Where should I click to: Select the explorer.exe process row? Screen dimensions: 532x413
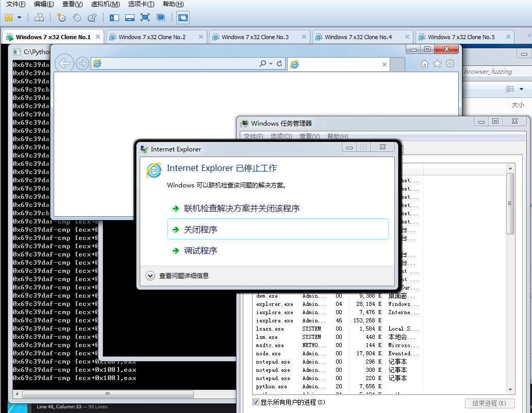(337, 304)
